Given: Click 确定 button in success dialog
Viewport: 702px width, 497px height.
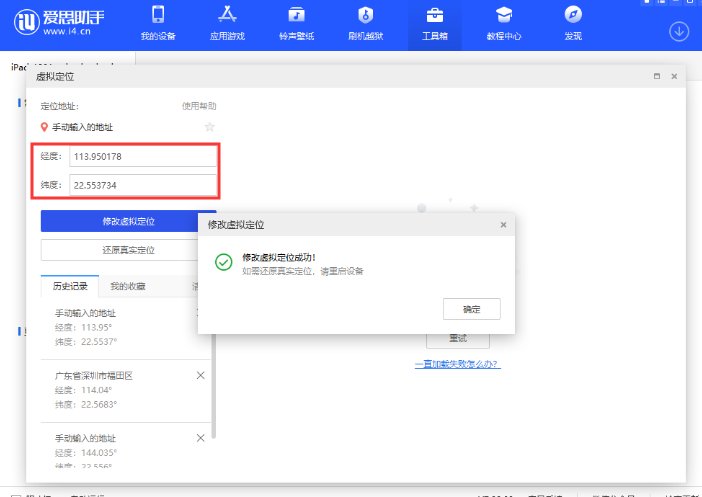Looking at the screenshot, I should [x=472, y=309].
